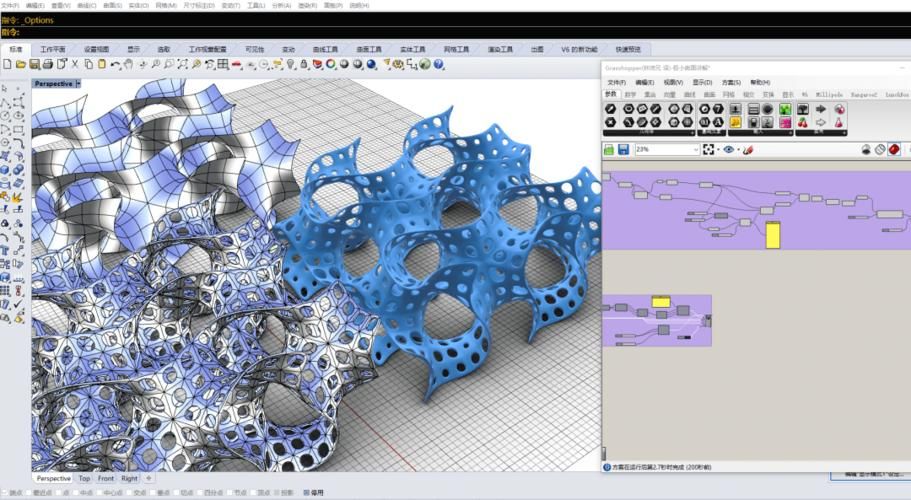Image resolution: width=911 pixels, height=500 pixels.
Task: Click the Save icon in Rhino toolbar
Action: click(x=34, y=64)
